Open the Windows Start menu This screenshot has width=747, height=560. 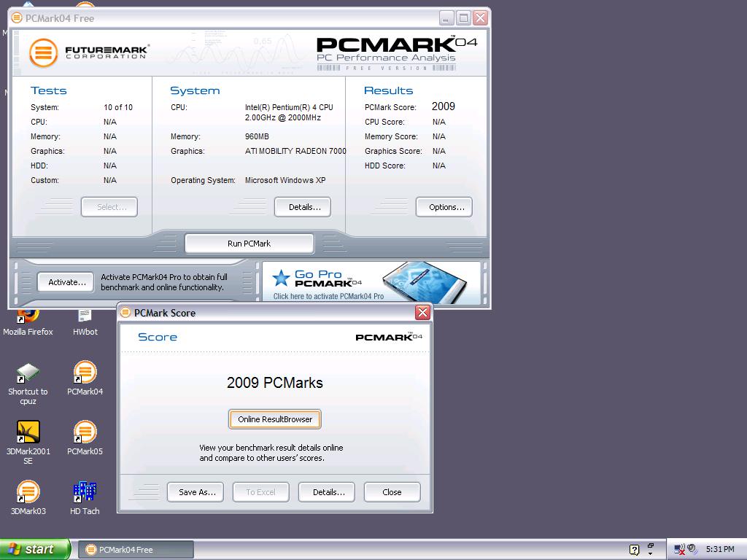point(35,549)
